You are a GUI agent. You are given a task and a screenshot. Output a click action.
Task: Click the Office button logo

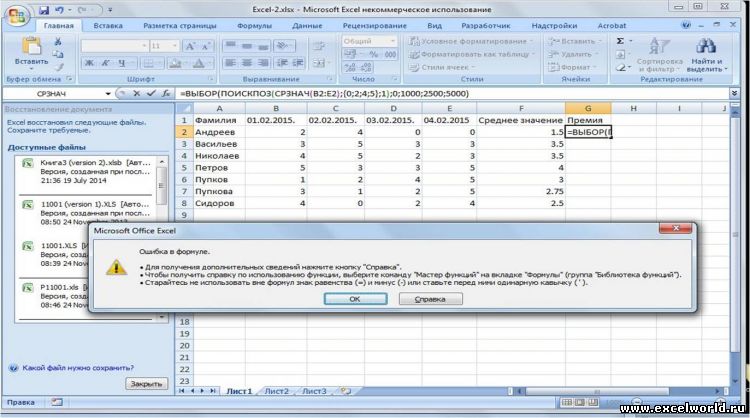pos(16,15)
